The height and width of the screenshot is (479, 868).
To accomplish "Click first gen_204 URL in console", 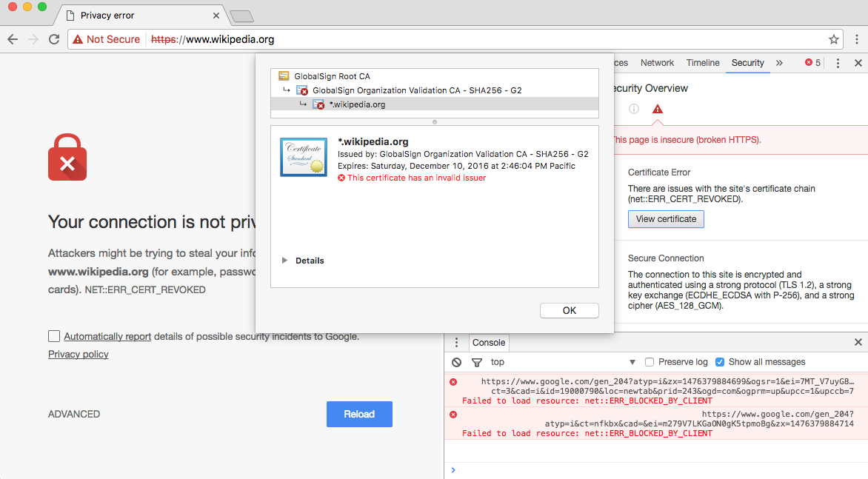I will tap(667, 386).
